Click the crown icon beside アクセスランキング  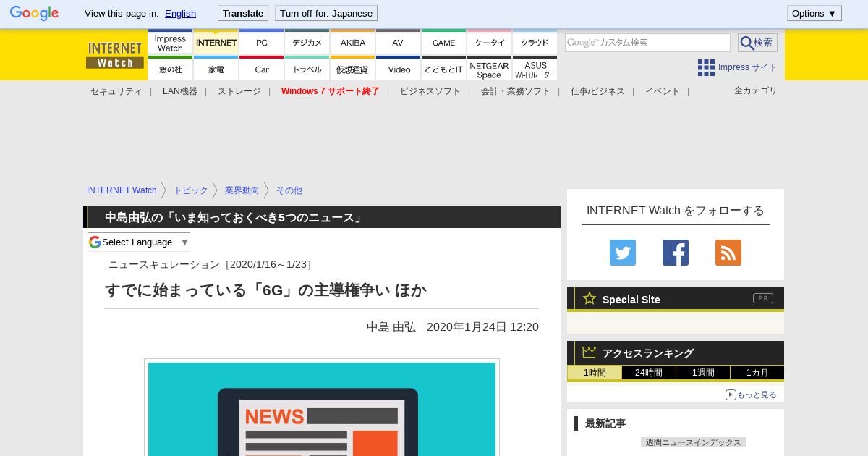tap(589, 352)
